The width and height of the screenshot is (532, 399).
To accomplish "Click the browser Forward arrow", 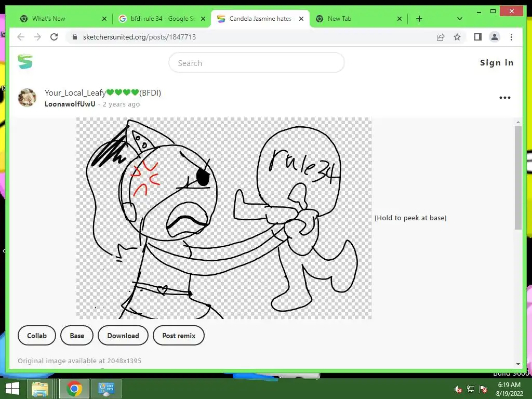I will pyautogui.click(x=37, y=37).
